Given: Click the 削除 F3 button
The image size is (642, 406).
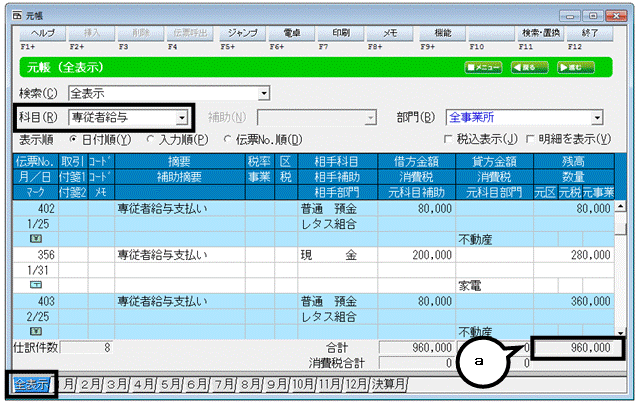Looking at the screenshot, I should pyautogui.click(x=141, y=34).
